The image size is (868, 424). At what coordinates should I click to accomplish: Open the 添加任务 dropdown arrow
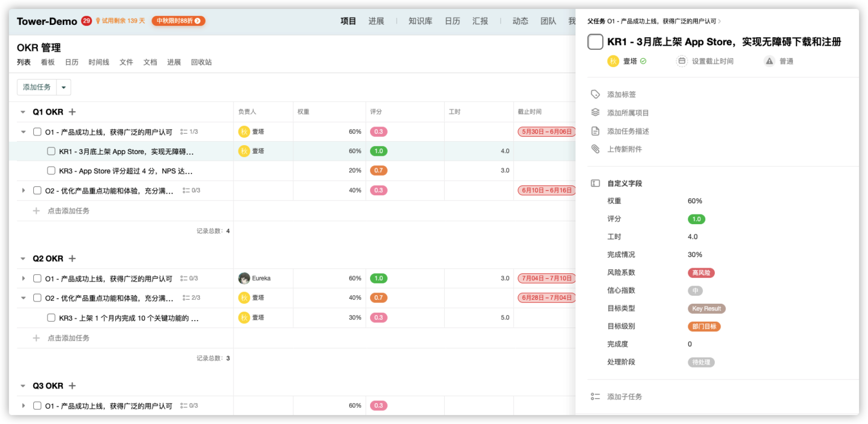(x=63, y=87)
